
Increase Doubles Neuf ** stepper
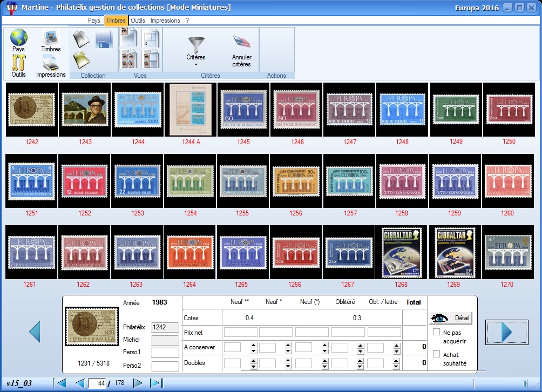click(254, 361)
